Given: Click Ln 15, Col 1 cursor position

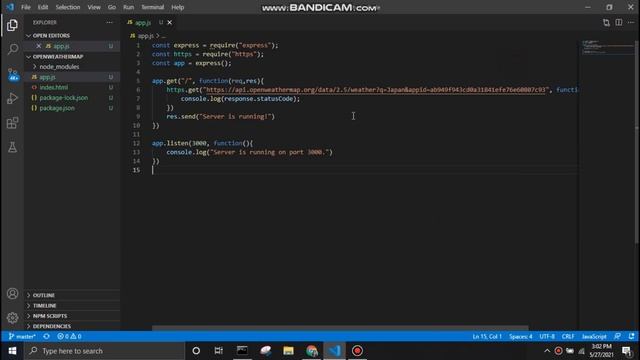Looking at the screenshot, I should (487, 336).
